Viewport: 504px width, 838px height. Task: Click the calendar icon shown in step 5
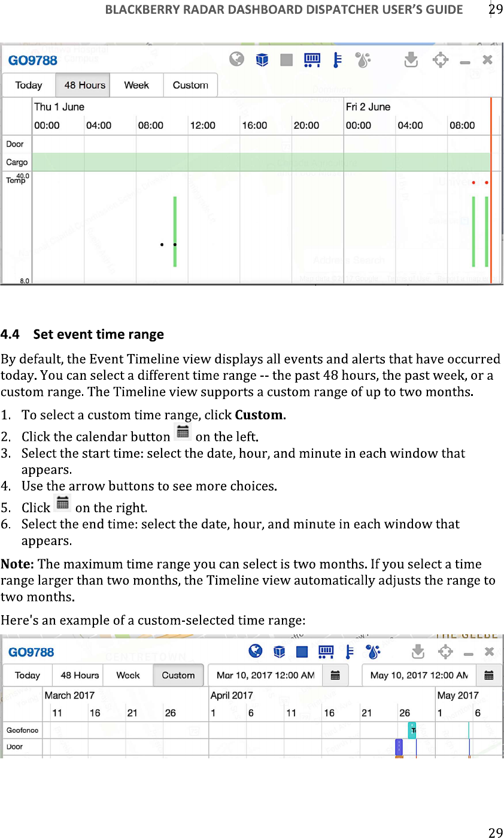coord(63,503)
